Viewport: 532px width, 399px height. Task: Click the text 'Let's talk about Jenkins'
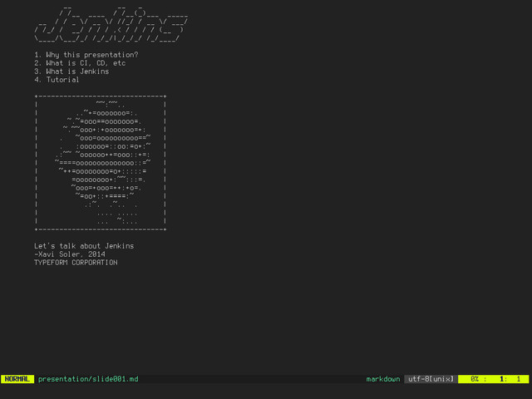84,246
